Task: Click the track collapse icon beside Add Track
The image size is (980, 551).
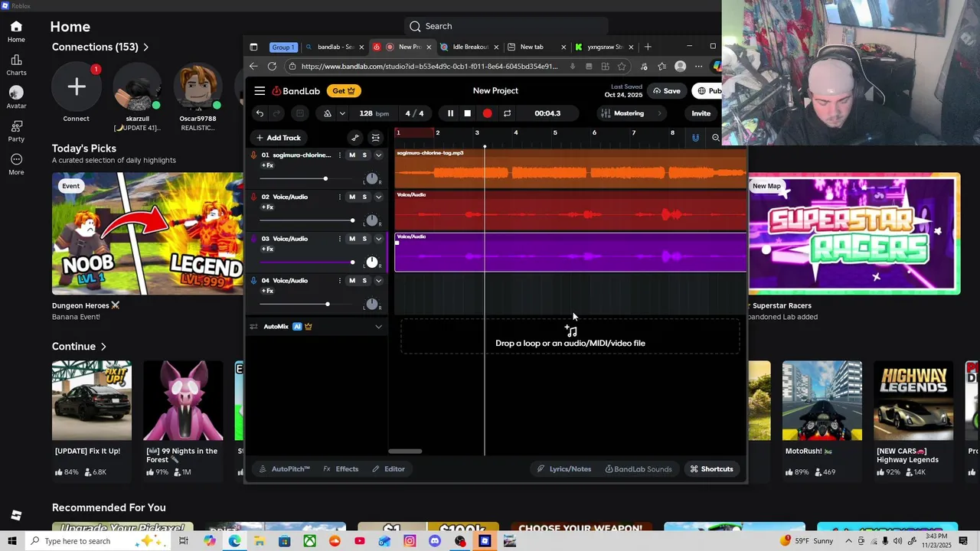Action: coord(375,138)
